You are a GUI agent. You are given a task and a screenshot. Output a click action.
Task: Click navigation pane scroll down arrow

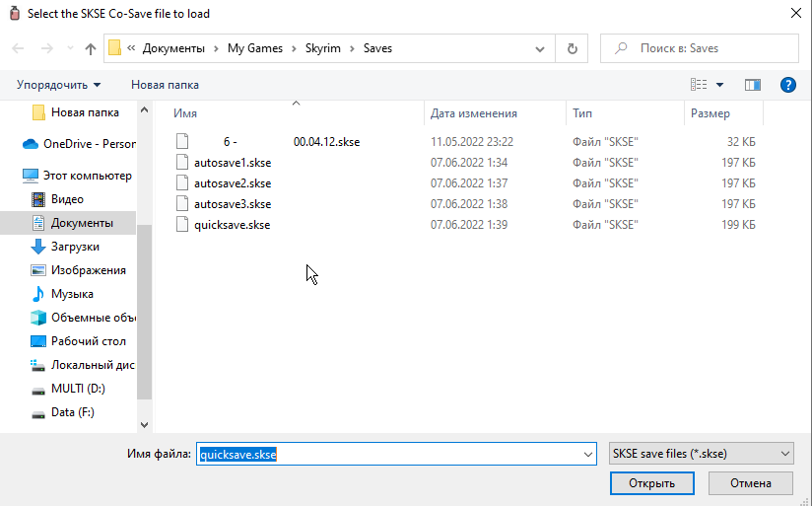coord(145,424)
